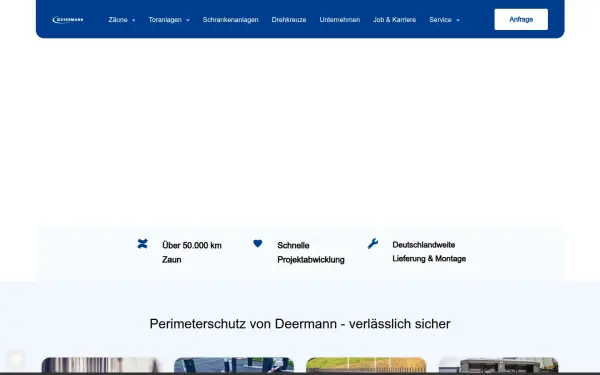
Task: Expand the Zäune dropdown arrow
Action: point(134,20)
